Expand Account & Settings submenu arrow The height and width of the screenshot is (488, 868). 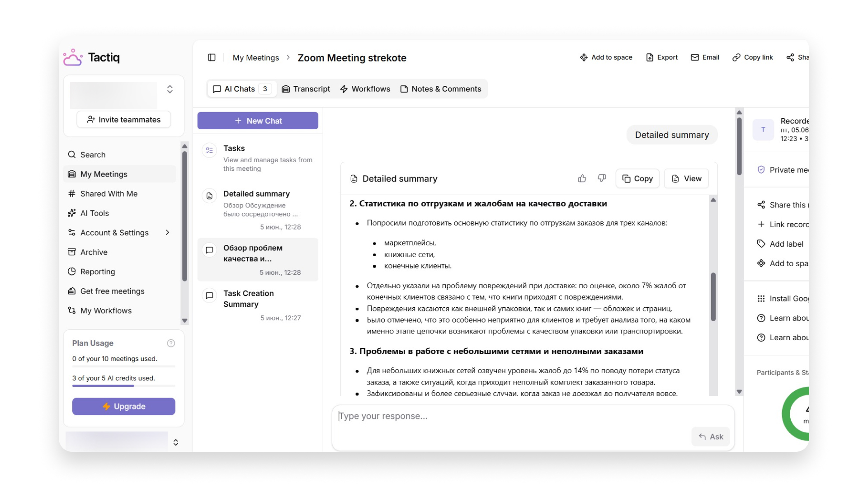click(167, 232)
